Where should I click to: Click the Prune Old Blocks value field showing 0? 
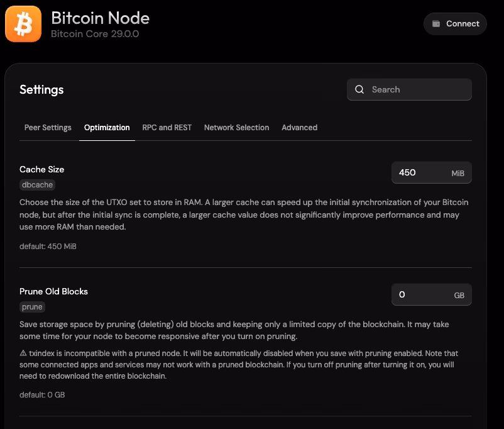pos(415,294)
